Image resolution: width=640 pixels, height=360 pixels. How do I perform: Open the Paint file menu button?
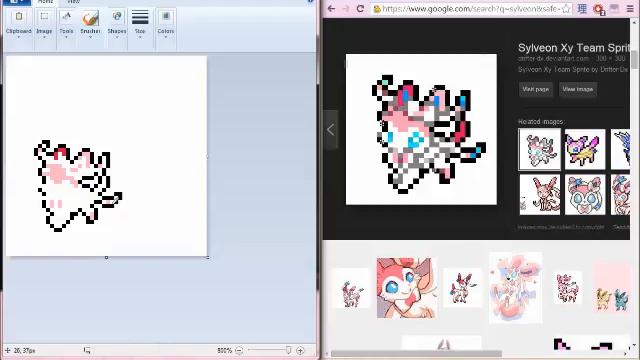[x=16, y=2]
